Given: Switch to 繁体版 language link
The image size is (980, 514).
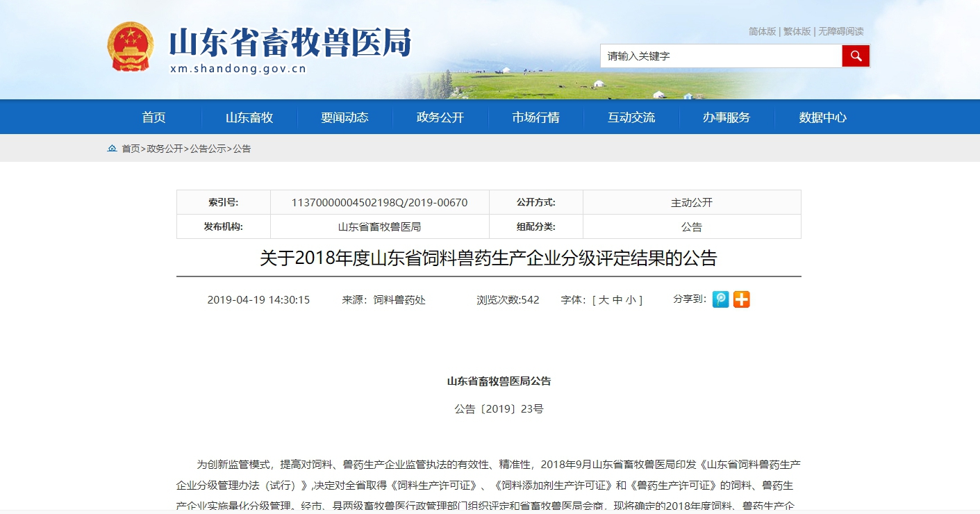Looking at the screenshot, I should (x=797, y=31).
